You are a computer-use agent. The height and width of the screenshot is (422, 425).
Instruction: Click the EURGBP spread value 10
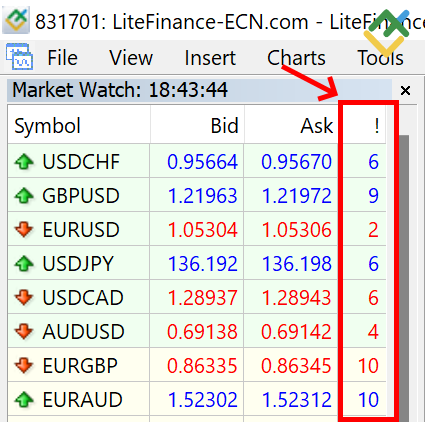pyautogui.click(x=368, y=366)
